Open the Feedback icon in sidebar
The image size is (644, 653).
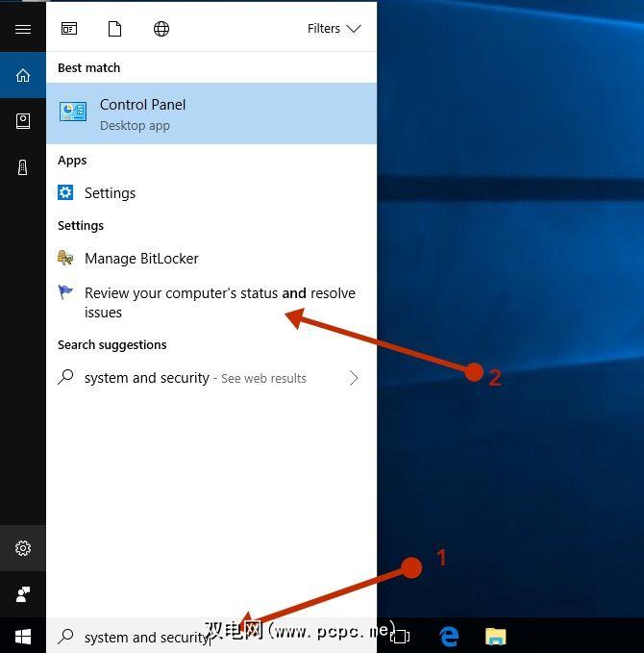click(23, 594)
